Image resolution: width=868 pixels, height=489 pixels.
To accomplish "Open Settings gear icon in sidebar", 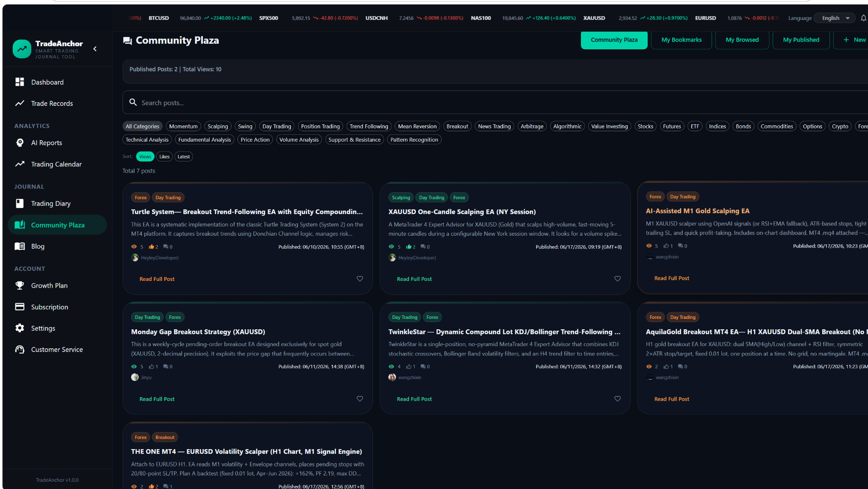I will point(19,328).
